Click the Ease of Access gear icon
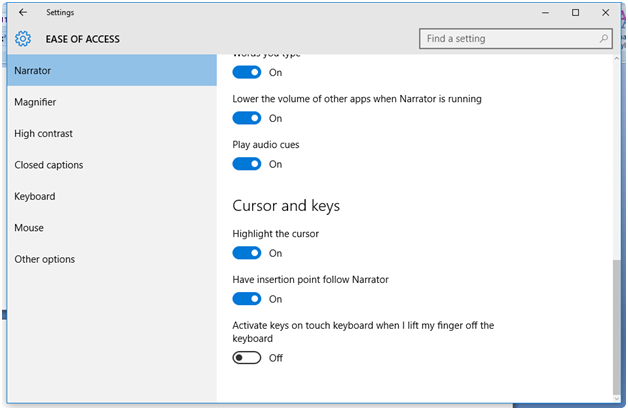The height and width of the screenshot is (410, 628). pos(23,39)
